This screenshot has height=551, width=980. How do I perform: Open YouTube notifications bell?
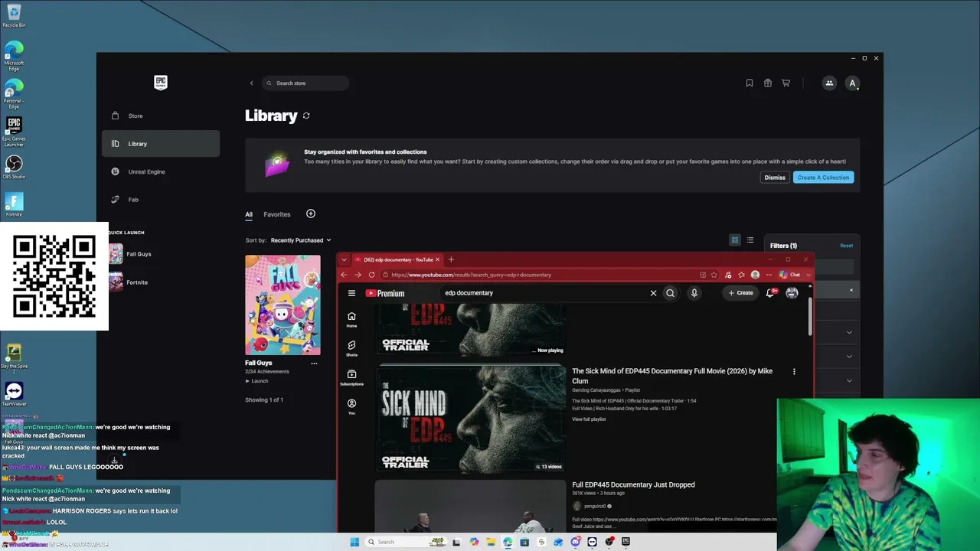tap(770, 293)
